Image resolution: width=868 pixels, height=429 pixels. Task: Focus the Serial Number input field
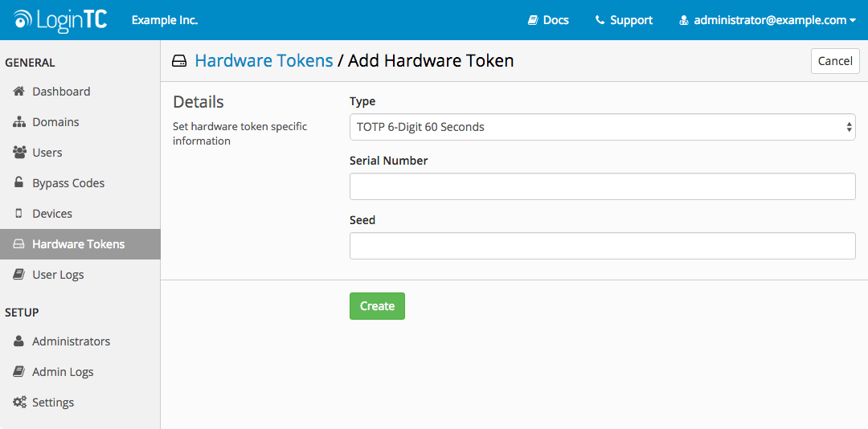coord(602,186)
